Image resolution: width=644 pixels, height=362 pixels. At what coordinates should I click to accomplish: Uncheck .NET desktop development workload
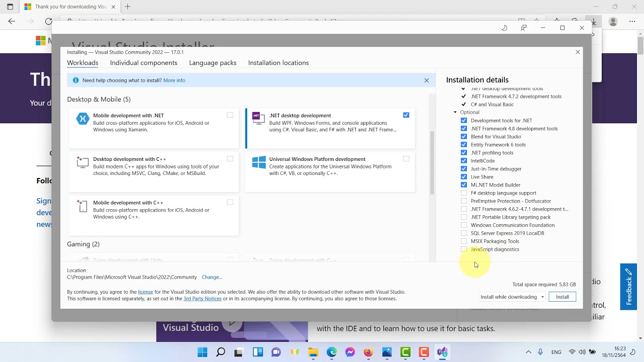coord(406,115)
